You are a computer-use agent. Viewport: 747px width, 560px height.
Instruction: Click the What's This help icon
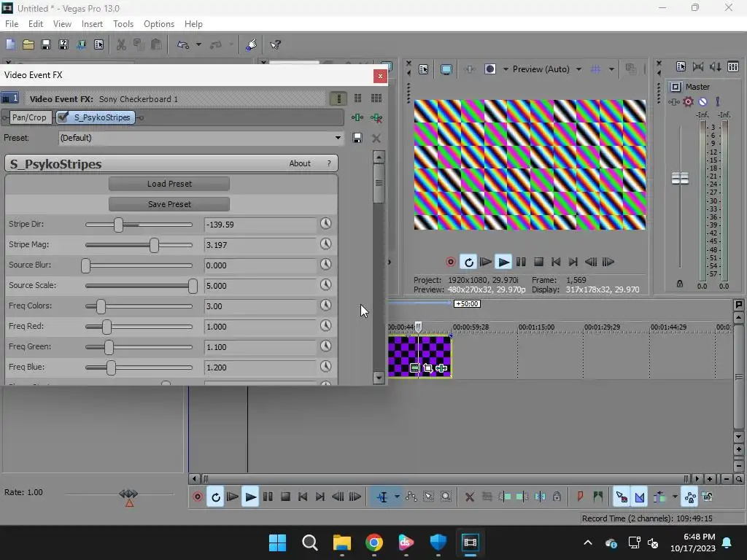coord(275,44)
